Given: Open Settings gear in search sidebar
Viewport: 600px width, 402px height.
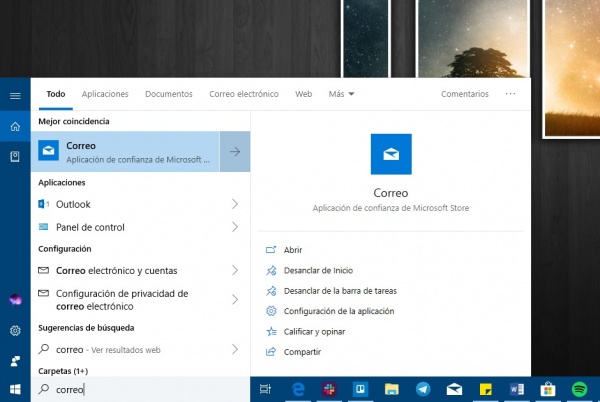Looking at the screenshot, I should [x=15, y=330].
